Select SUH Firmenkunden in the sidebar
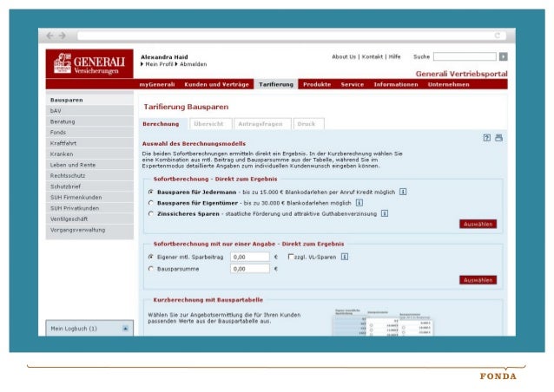The width and height of the screenshot is (554, 392). click(x=89, y=197)
